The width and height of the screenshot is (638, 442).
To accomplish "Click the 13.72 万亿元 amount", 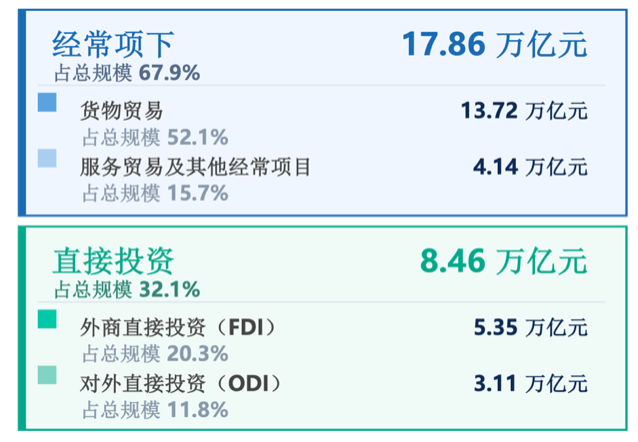I will pyautogui.click(x=524, y=111).
